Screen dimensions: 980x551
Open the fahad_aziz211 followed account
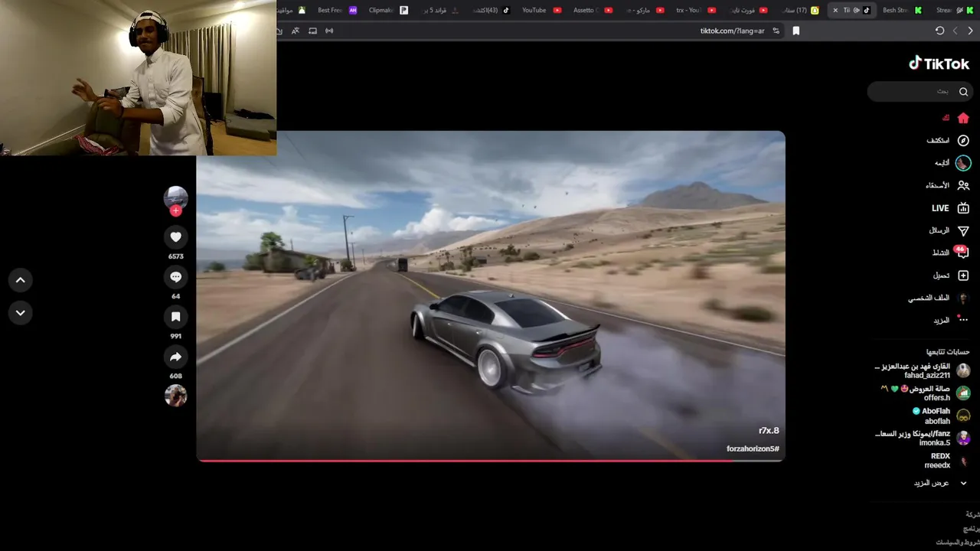click(922, 371)
